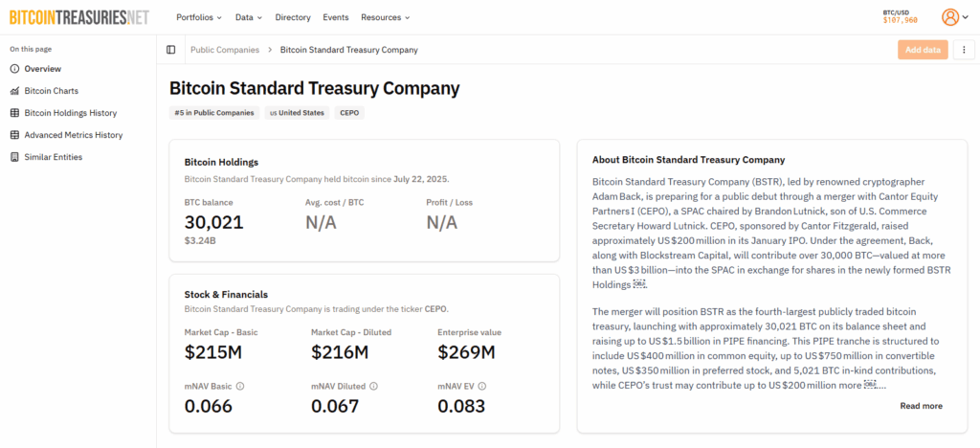This screenshot has width=980, height=448.
Task: Toggle the sidebar panel icon
Action: (170, 50)
